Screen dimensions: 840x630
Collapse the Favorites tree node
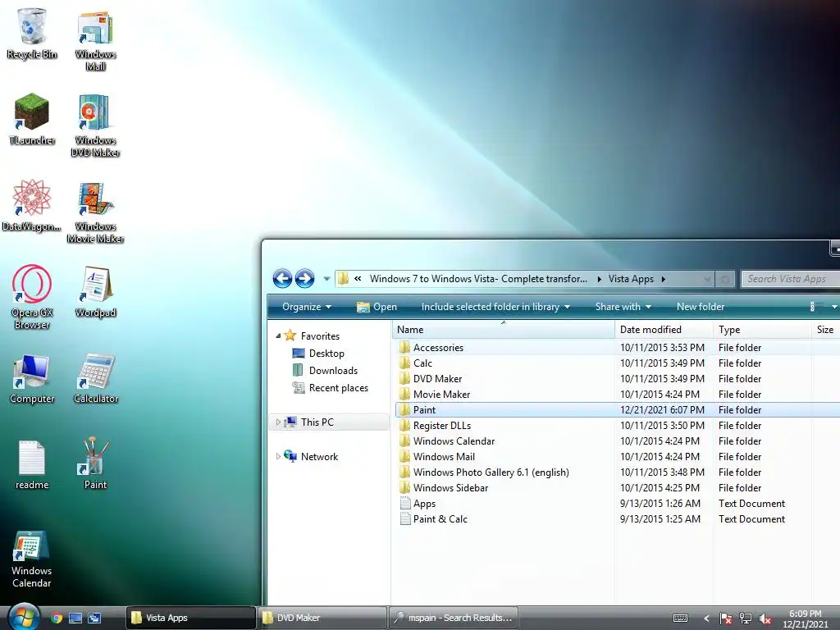278,336
